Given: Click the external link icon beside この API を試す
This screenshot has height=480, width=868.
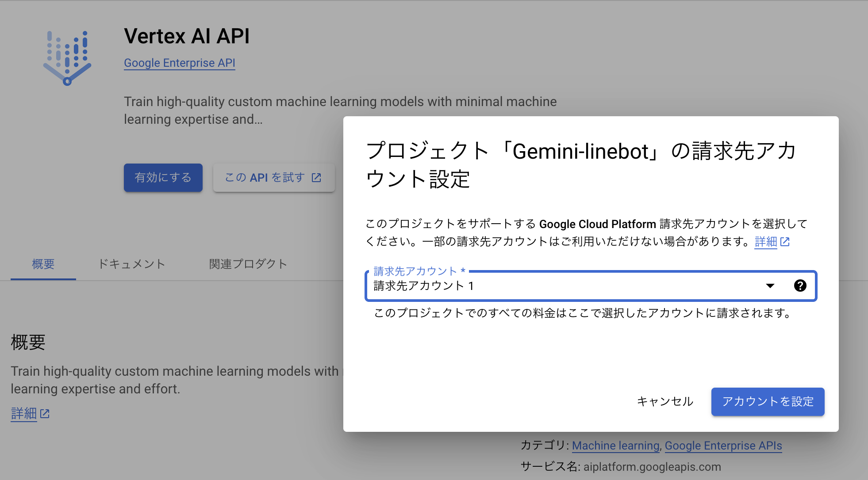Looking at the screenshot, I should click(316, 178).
